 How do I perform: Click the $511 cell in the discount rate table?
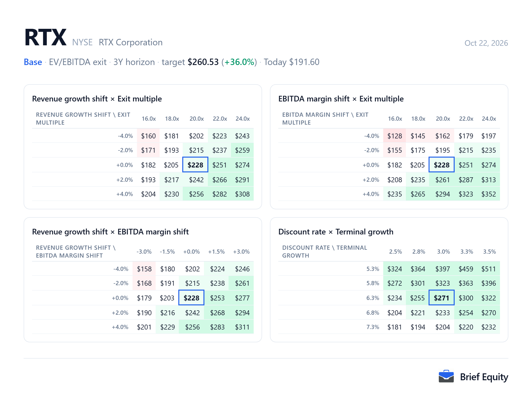(x=489, y=269)
